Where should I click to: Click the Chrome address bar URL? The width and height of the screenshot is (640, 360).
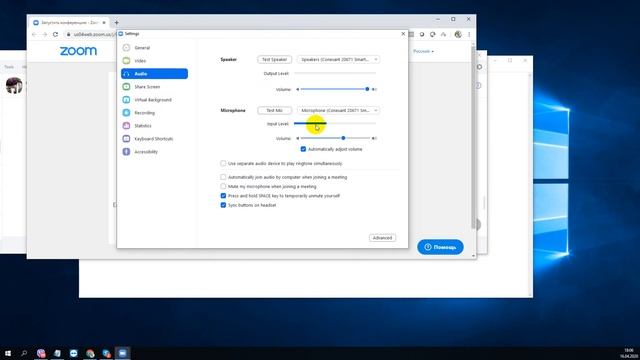(x=94, y=35)
